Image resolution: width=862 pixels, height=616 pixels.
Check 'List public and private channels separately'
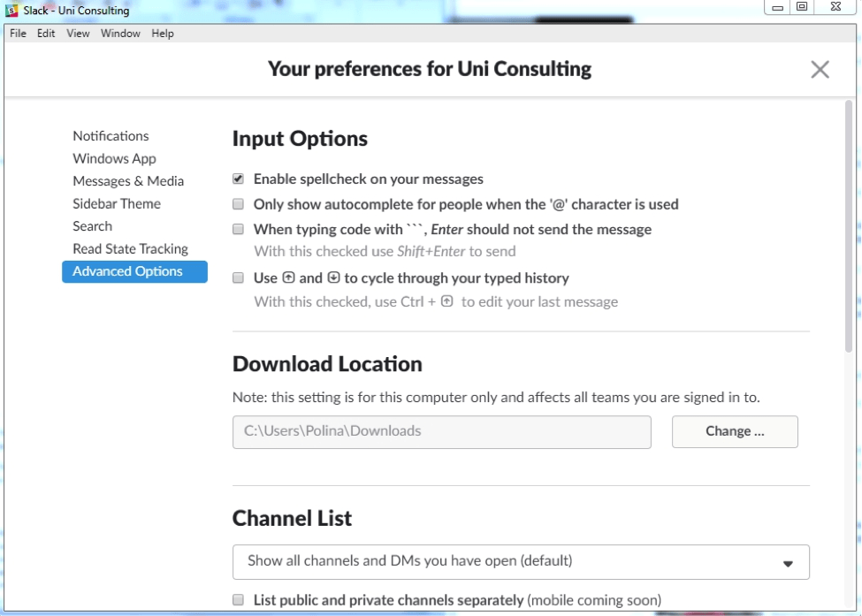(x=237, y=599)
